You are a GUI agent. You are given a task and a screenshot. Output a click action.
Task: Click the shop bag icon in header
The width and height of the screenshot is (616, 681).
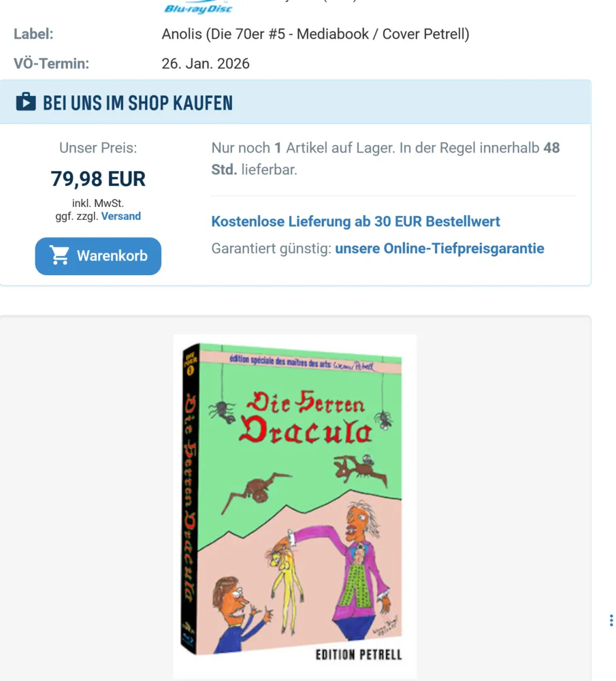pyautogui.click(x=26, y=102)
